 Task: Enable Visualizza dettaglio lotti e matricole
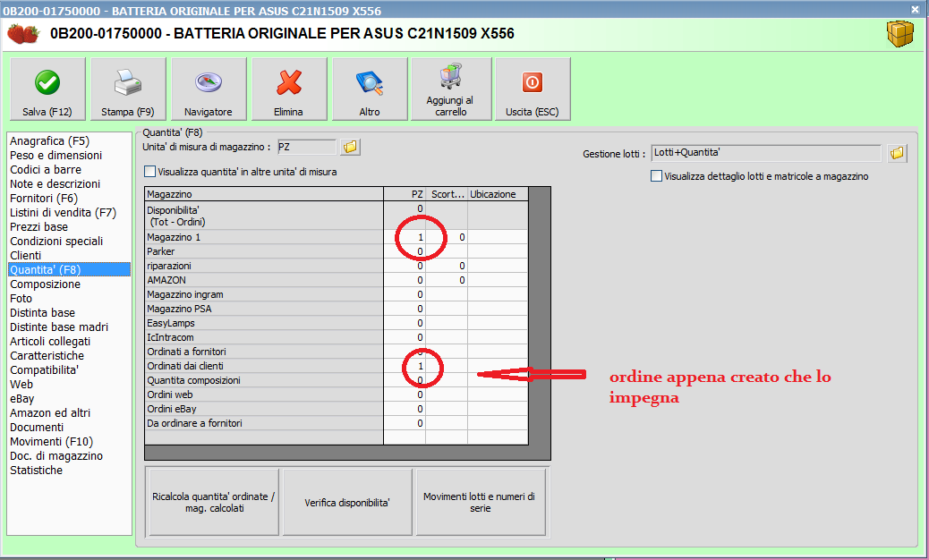(x=656, y=176)
